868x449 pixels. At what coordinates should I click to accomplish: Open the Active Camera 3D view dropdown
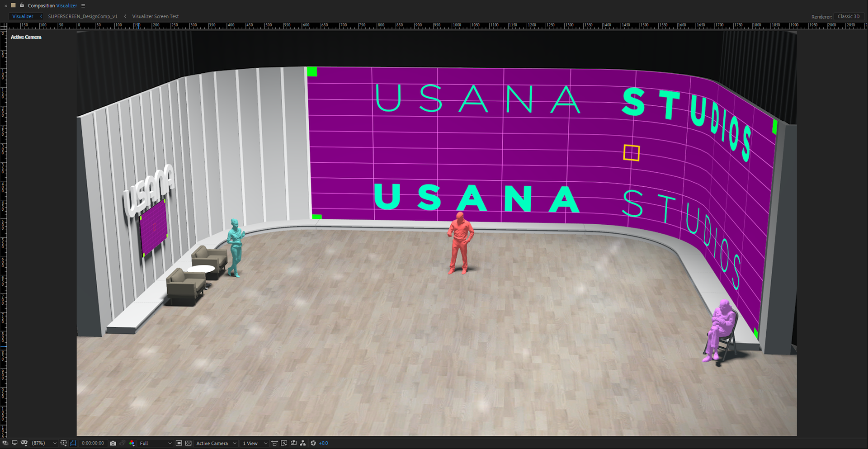[x=216, y=443]
